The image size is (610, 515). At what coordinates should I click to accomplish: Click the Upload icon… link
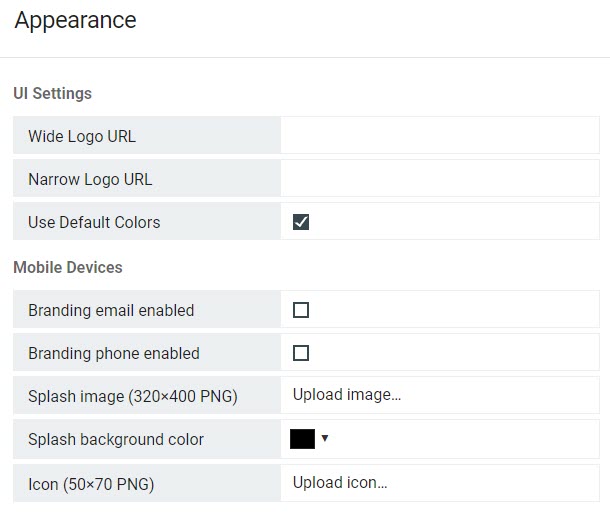click(340, 483)
